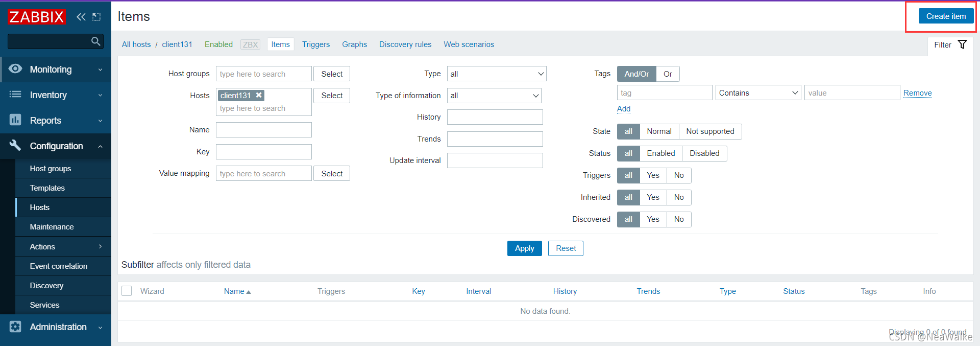Click the Update interval input field

pyautogui.click(x=495, y=160)
